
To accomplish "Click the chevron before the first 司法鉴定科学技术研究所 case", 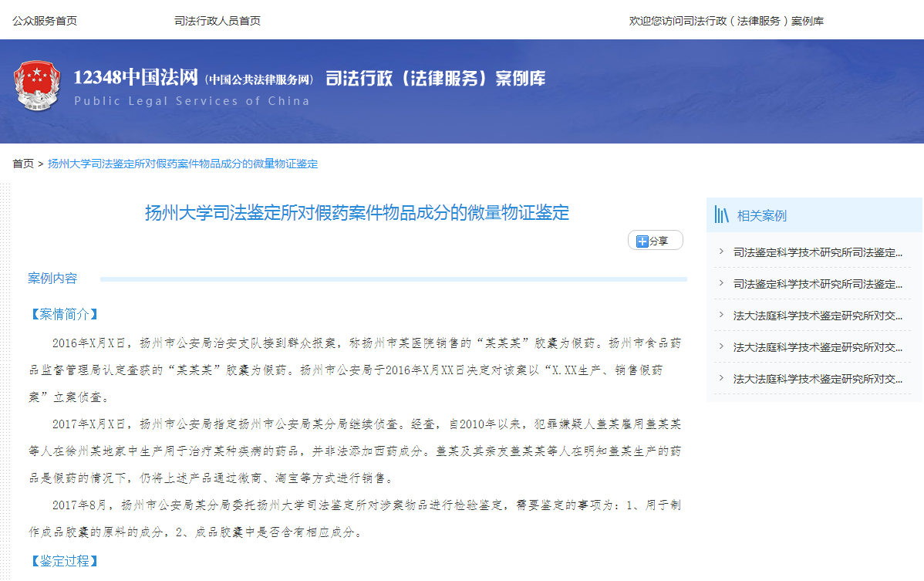I will click(x=720, y=252).
